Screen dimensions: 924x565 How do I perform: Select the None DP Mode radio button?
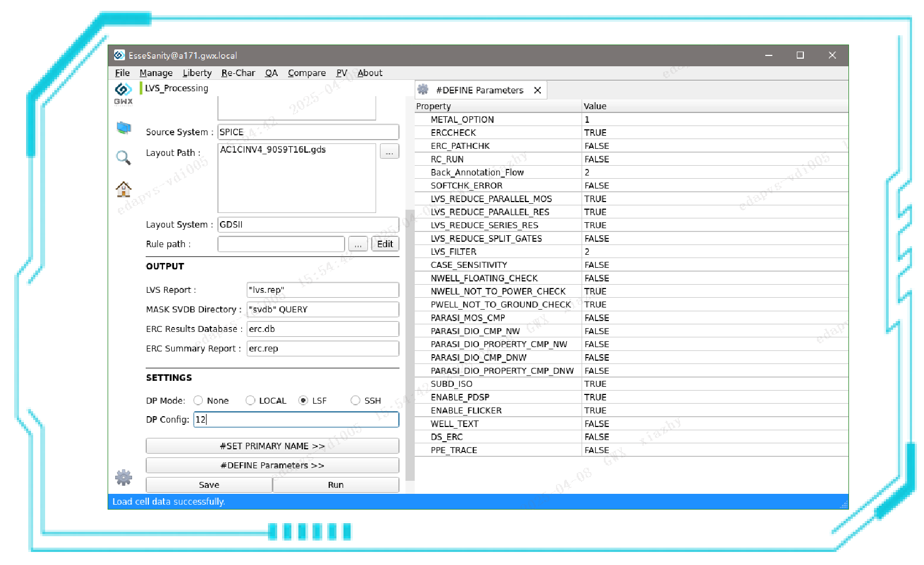click(x=198, y=400)
